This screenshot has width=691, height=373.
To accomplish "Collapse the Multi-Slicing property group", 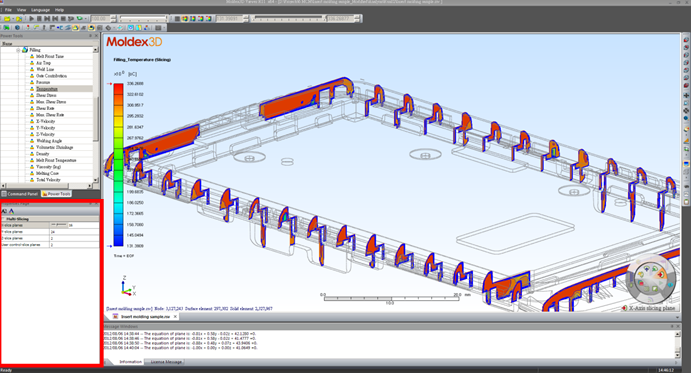I will pyautogui.click(x=3, y=219).
